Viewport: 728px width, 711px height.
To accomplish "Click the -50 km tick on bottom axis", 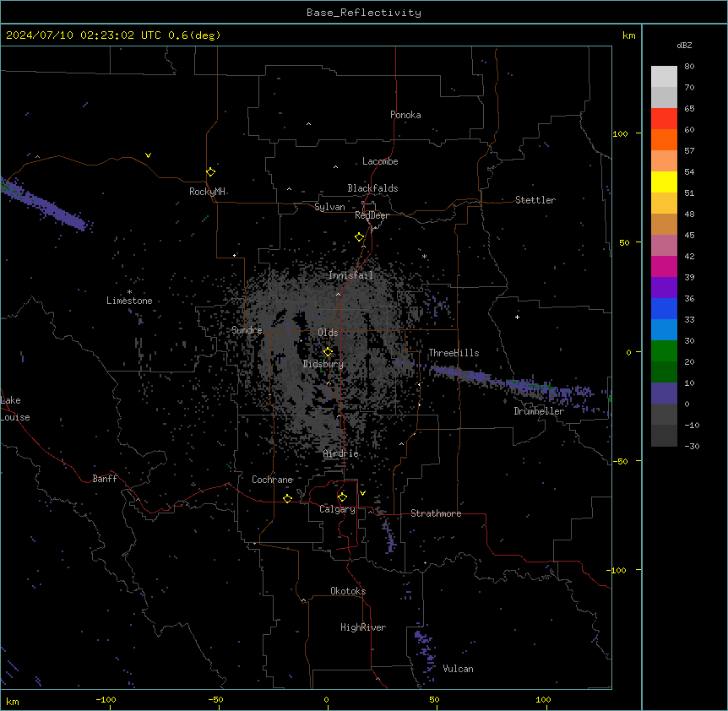I will (215, 699).
